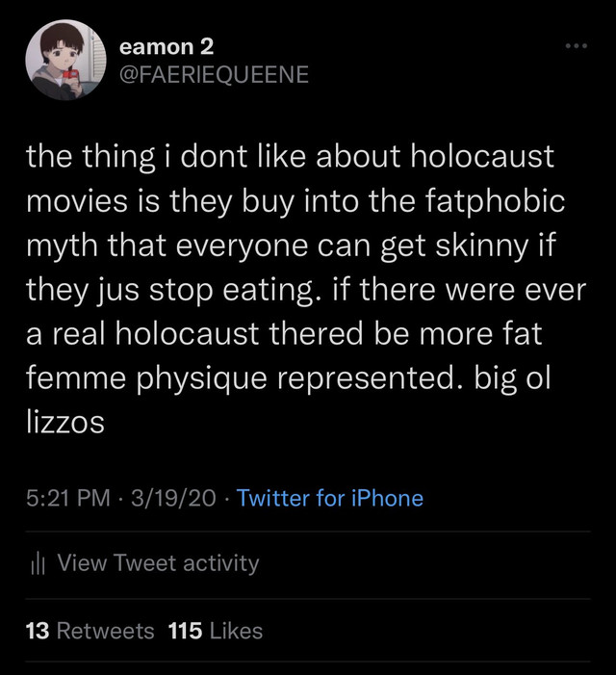Open the three-dot more options menu

pos(577,46)
